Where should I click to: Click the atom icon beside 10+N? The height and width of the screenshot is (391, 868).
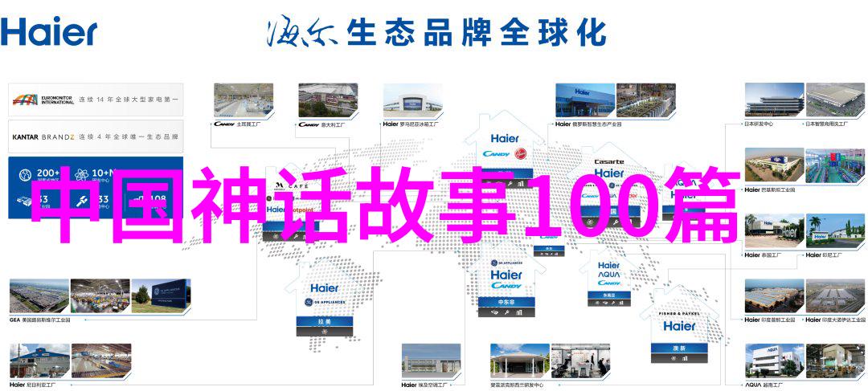(x=82, y=175)
